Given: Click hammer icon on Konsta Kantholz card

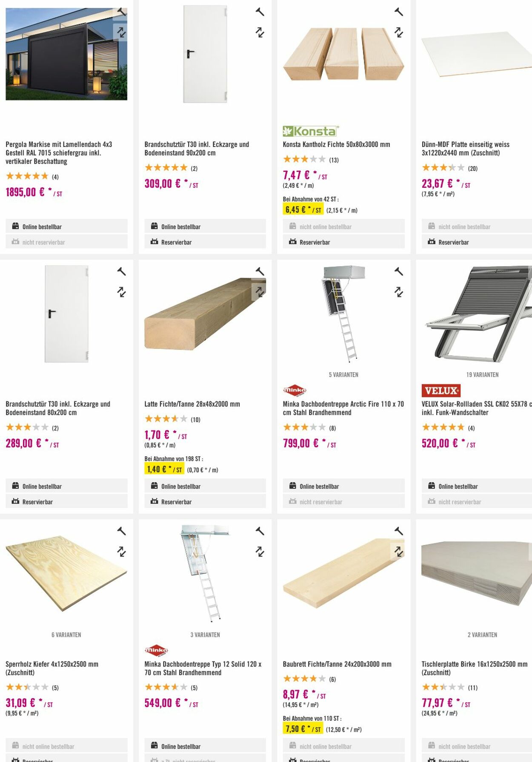Looking at the screenshot, I should tap(398, 12).
